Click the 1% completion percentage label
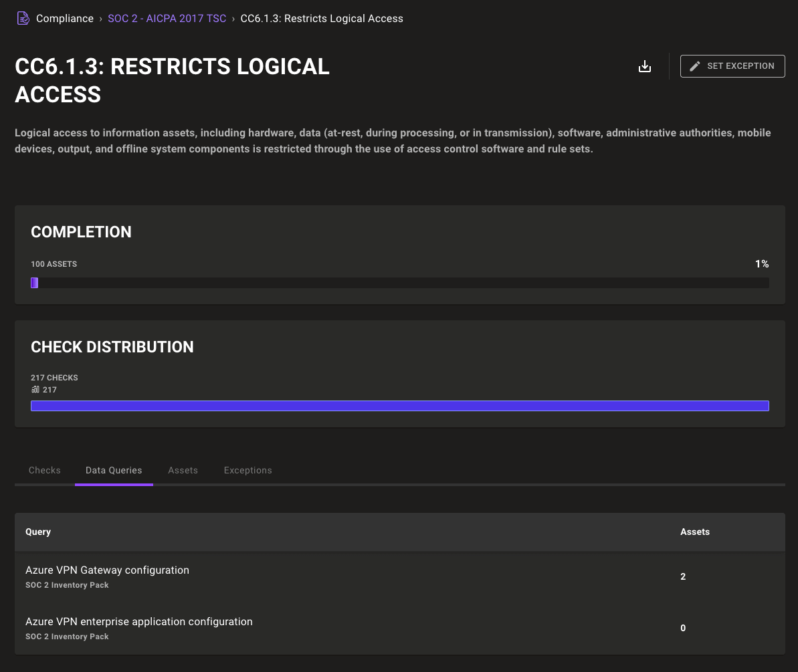 coord(762,263)
